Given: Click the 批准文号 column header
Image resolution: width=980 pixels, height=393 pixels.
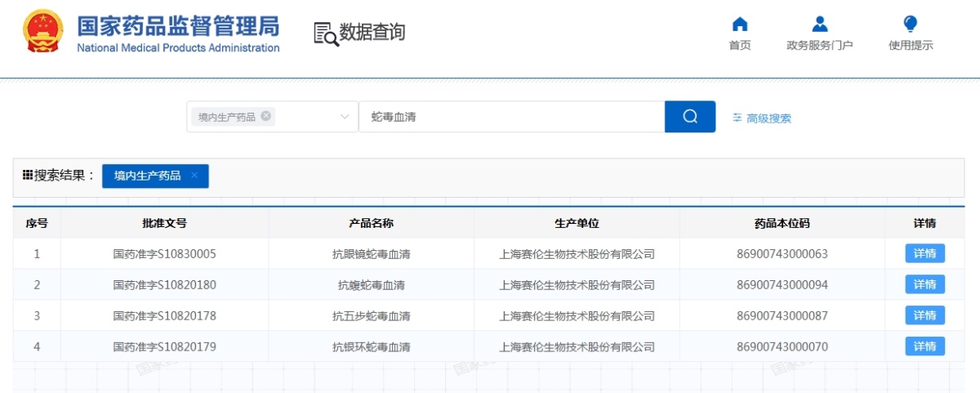Looking at the screenshot, I should 164,223.
